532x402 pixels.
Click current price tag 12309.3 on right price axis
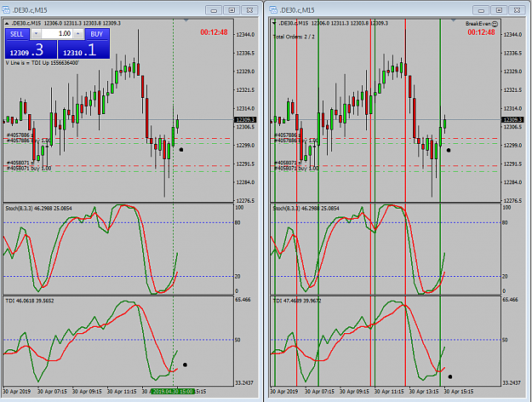(x=512, y=120)
